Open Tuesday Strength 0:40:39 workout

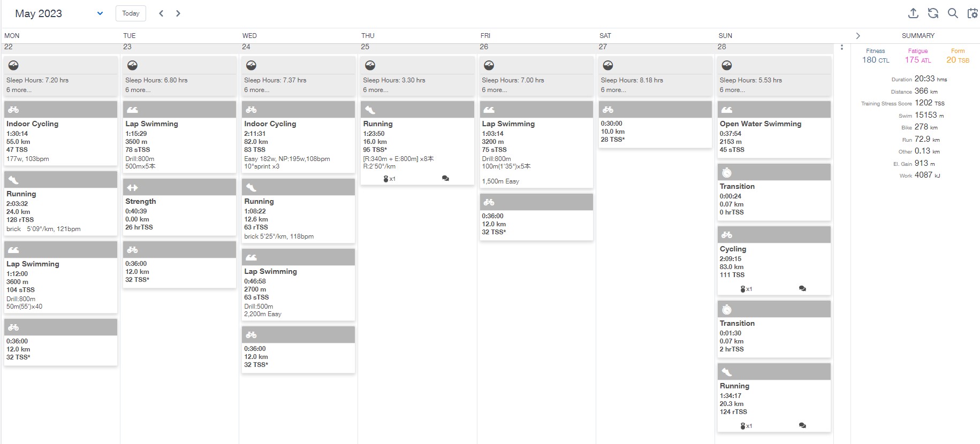point(179,207)
